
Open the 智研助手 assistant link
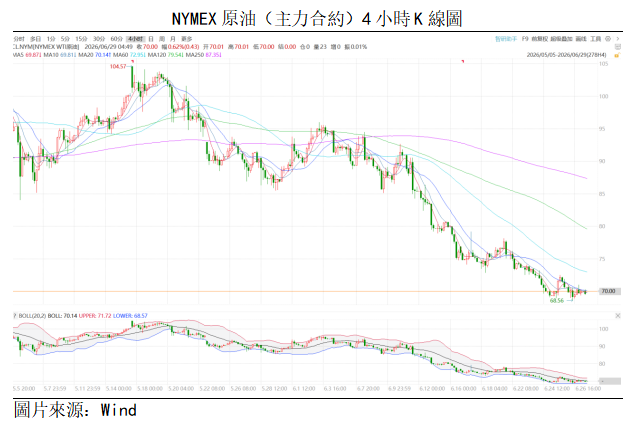click(x=506, y=39)
